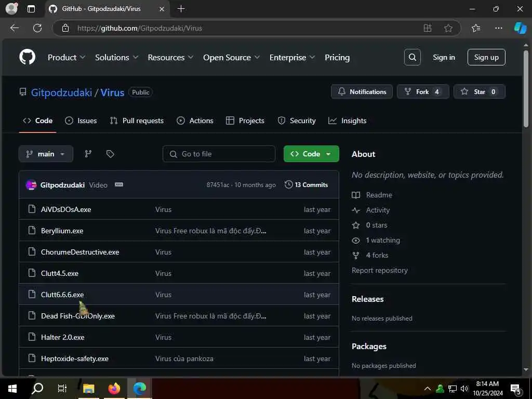Viewport: 532px width, 399px height.
Task: Open the Gitpodzudaki owner link in header
Action: pos(61,92)
